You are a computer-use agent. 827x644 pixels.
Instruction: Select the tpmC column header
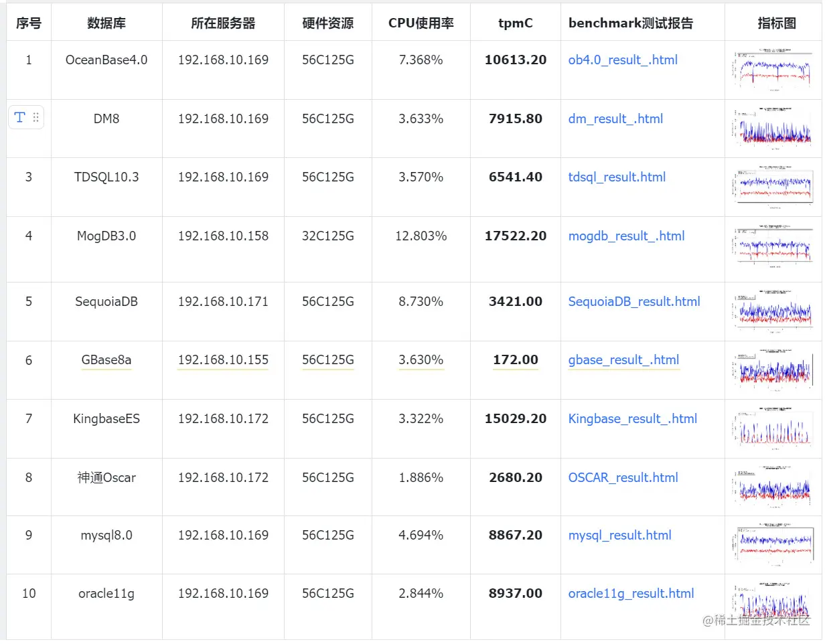[x=516, y=23]
